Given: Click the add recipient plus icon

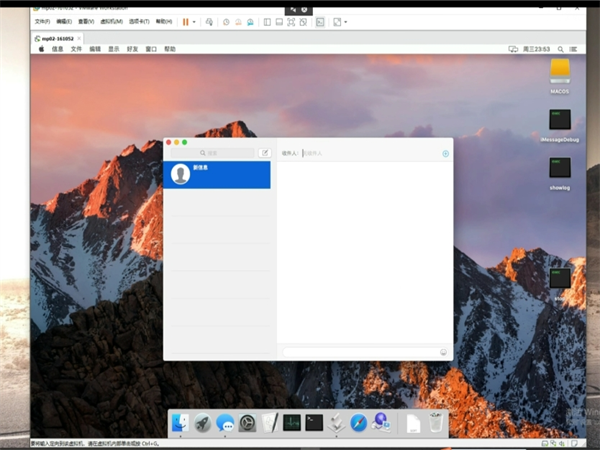Looking at the screenshot, I should [445, 154].
